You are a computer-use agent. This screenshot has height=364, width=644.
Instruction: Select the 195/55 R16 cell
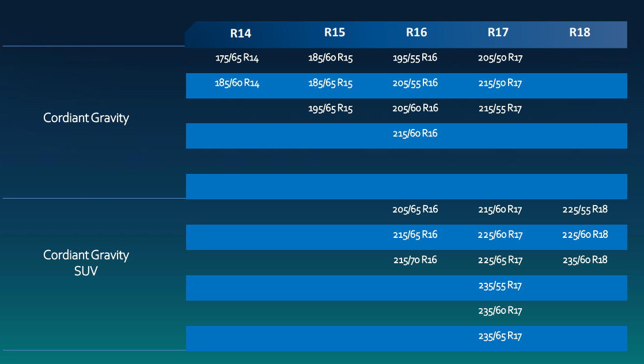pyautogui.click(x=415, y=58)
